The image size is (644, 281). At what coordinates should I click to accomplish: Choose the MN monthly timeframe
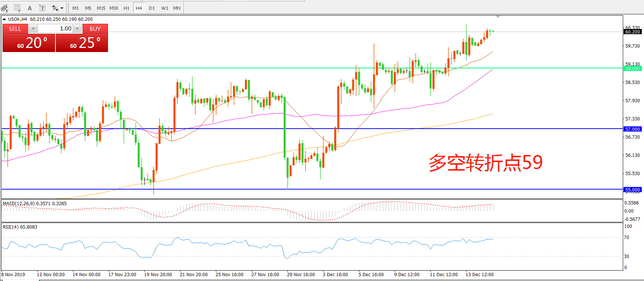177,8
